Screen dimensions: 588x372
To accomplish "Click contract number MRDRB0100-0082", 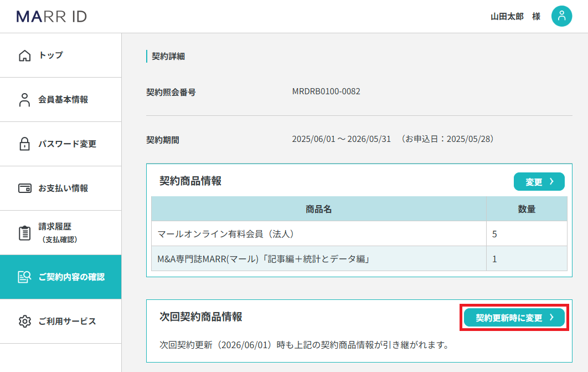I will pos(326,91).
